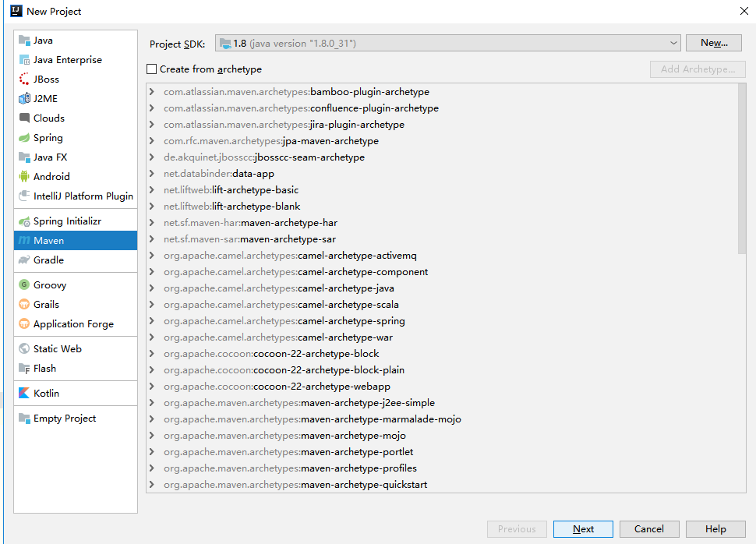
Task: Select lift-archetype-blank row text
Action: click(232, 207)
